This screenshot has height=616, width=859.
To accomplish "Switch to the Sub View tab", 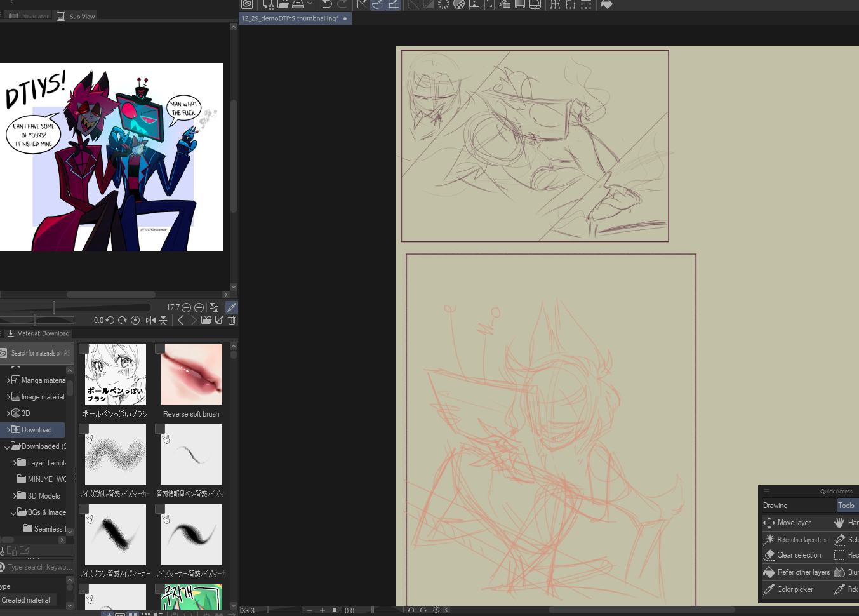I will (76, 17).
